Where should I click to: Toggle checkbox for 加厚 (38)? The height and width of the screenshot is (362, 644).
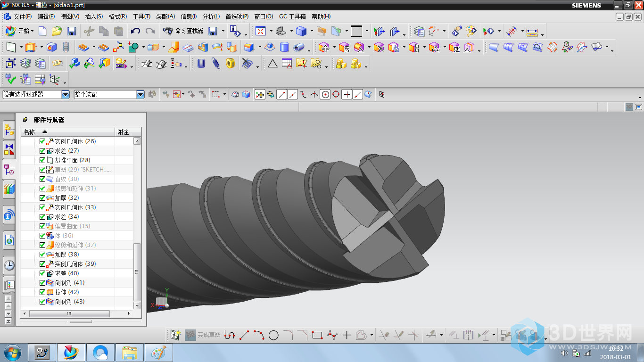point(42,255)
